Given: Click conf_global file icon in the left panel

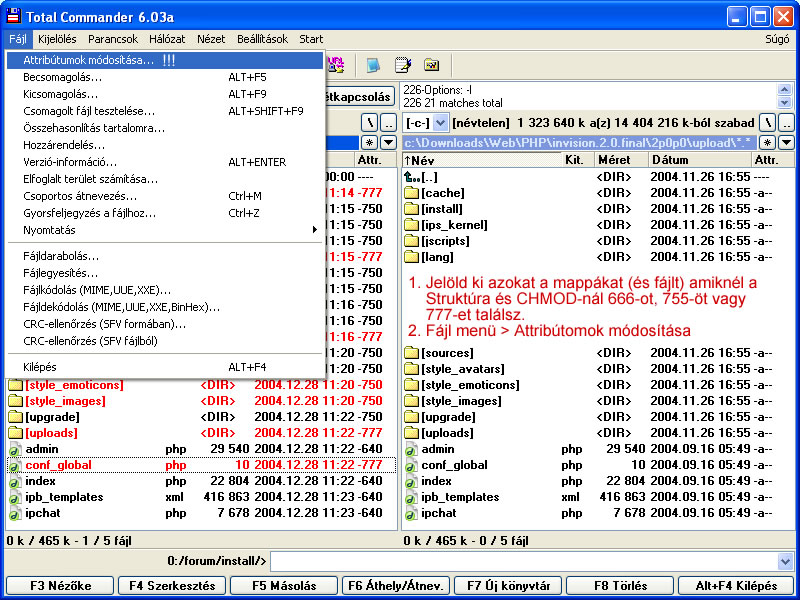Looking at the screenshot, I should point(15,465).
